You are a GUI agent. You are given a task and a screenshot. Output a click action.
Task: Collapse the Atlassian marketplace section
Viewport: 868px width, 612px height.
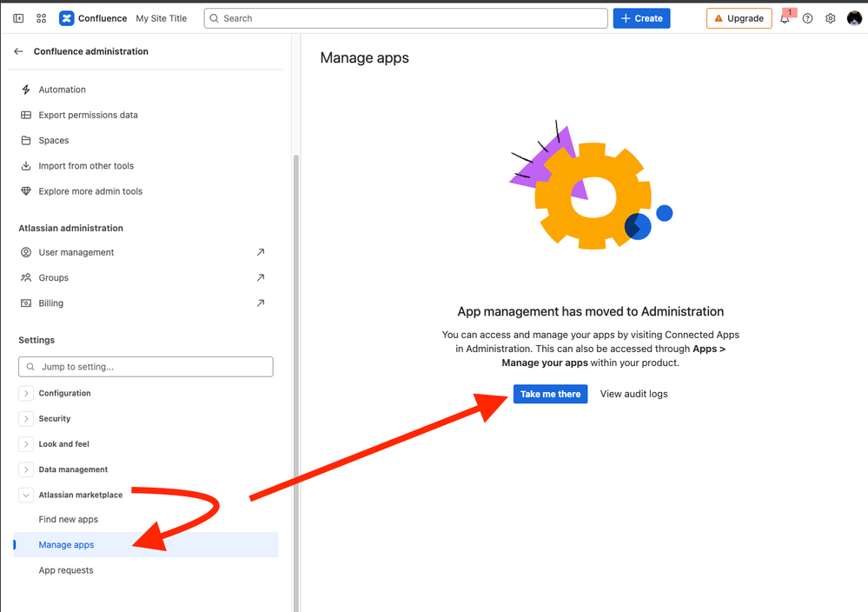click(x=25, y=496)
